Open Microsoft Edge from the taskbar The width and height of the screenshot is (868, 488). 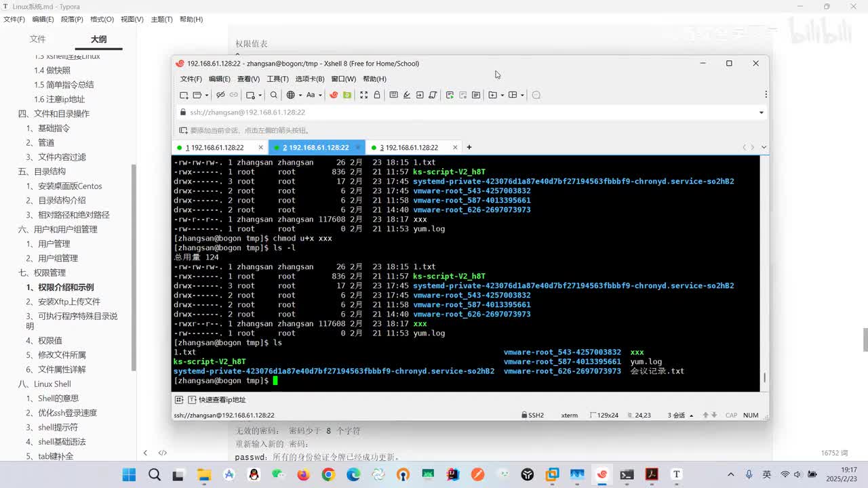(353, 474)
